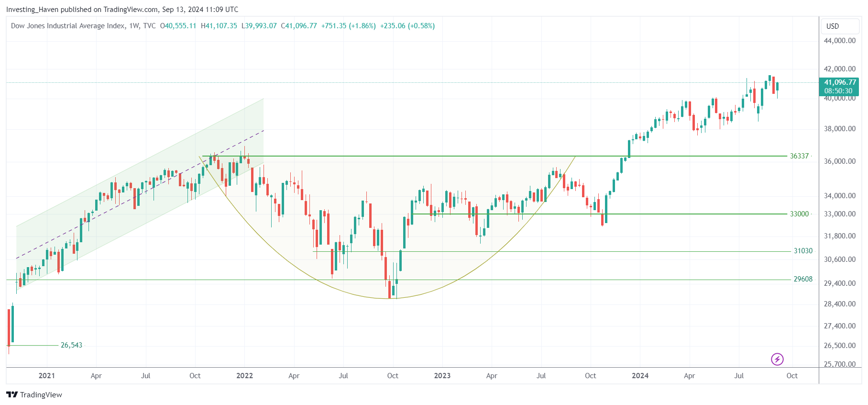Click the TradingView logo at bottom left

point(34,394)
